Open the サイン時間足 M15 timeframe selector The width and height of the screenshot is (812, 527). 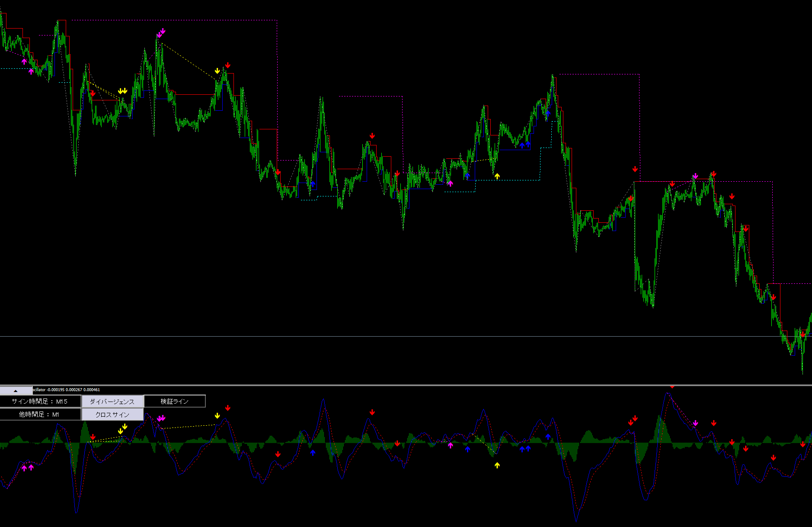pos(40,402)
